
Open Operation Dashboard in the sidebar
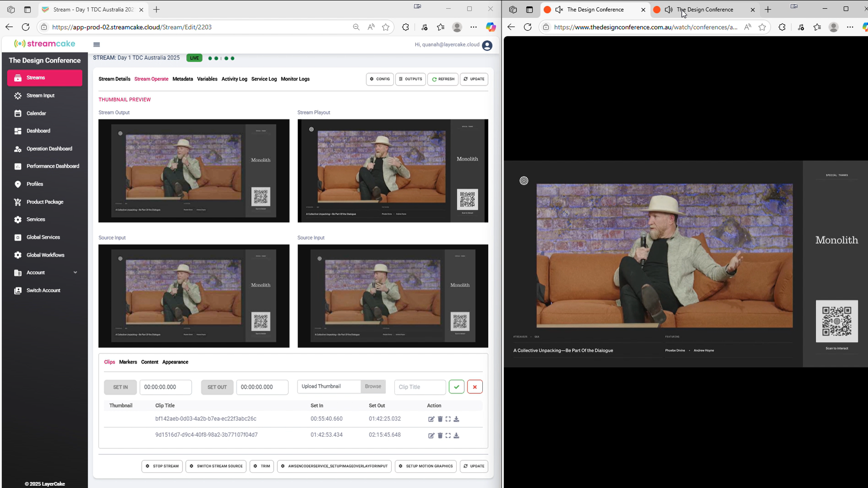tap(49, 149)
